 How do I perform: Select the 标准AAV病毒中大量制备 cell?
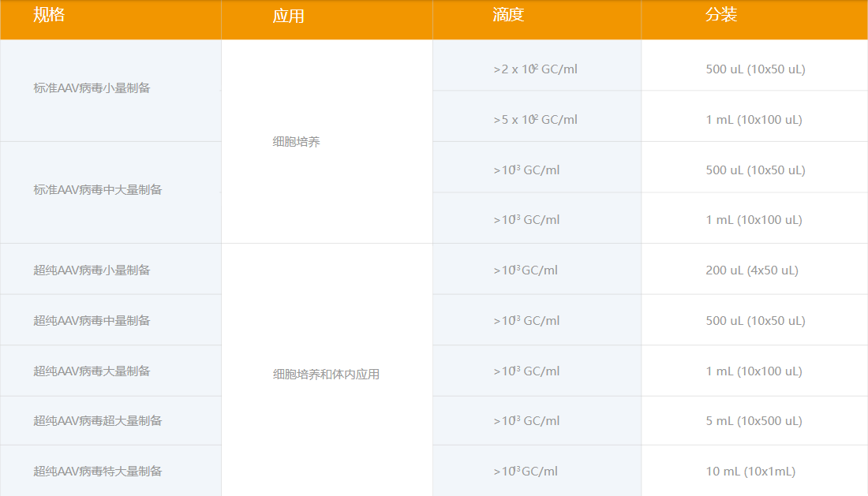pos(98,190)
